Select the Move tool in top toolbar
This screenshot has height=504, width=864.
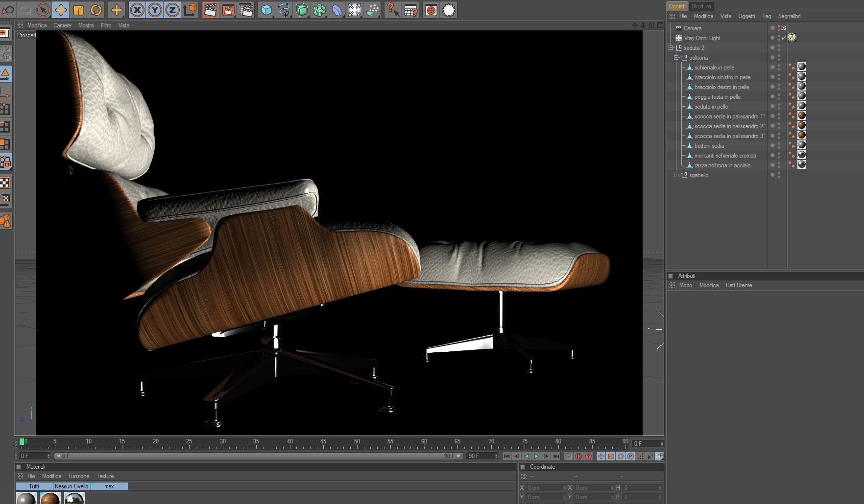[x=61, y=10]
